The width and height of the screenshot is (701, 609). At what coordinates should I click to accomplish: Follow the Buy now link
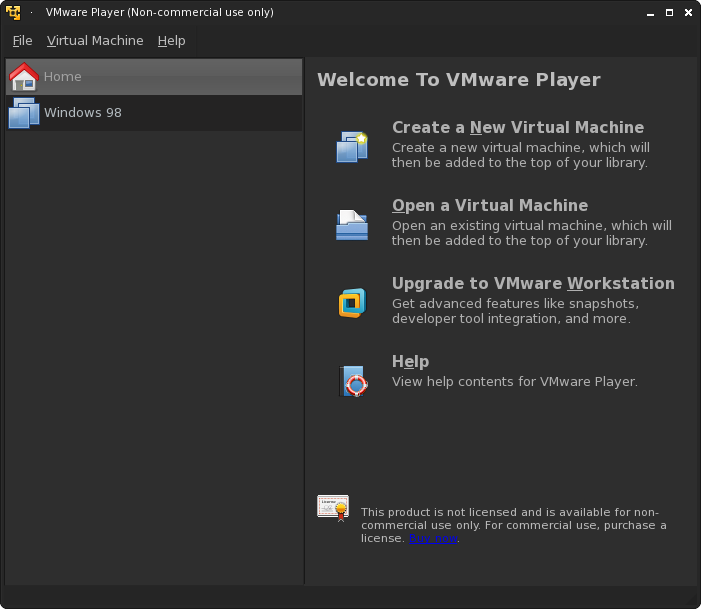point(433,538)
